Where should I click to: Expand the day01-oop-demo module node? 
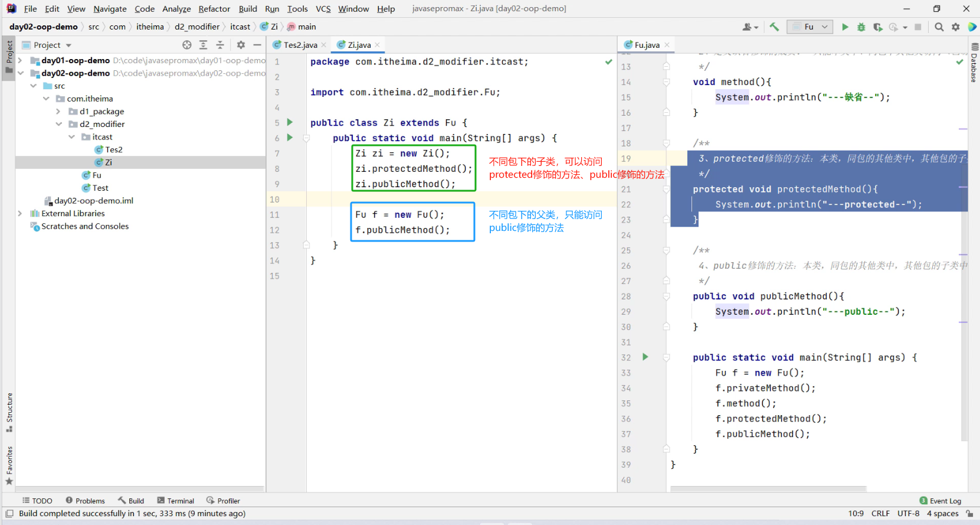click(20, 60)
